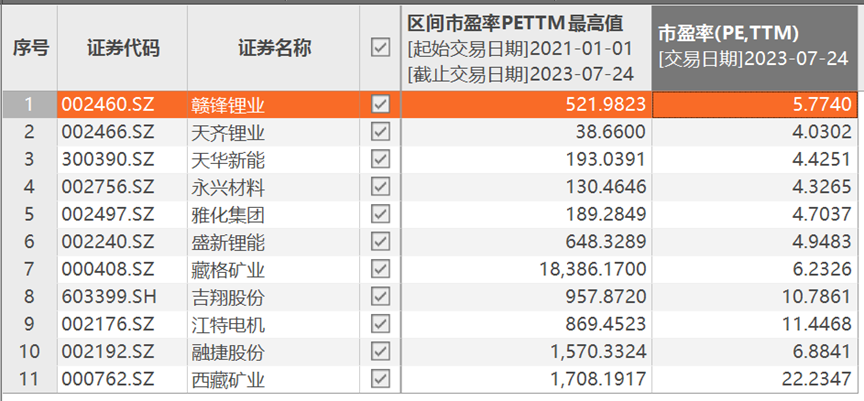Click the name cell 永兴材料
The width and height of the screenshot is (864, 401).
[274, 187]
